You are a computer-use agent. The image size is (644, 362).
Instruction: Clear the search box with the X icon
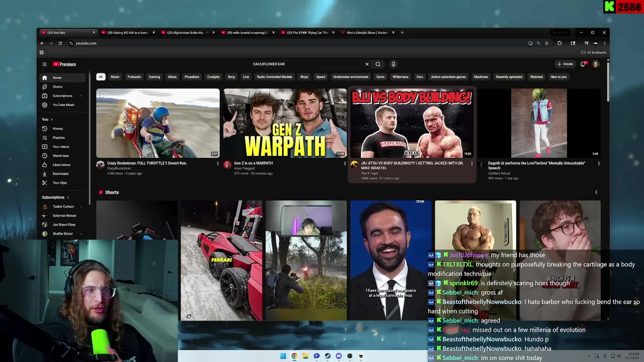pyautogui.click(x=367, y=64)
